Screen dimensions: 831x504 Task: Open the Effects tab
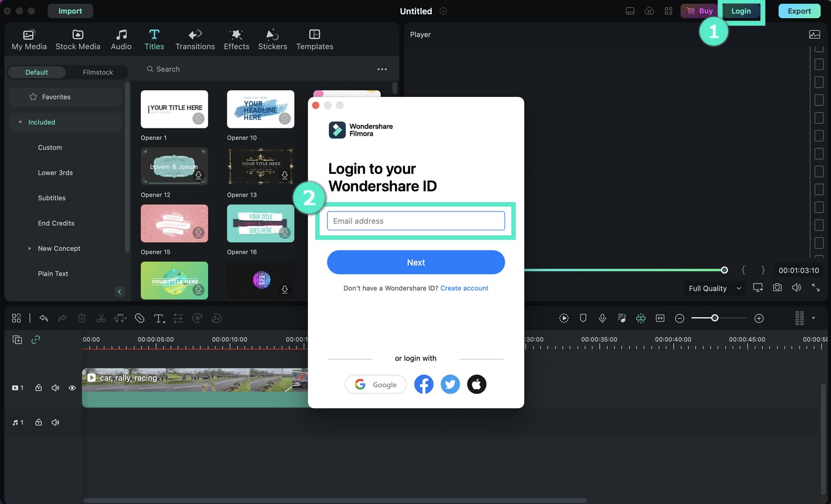(x=237, y=40)
